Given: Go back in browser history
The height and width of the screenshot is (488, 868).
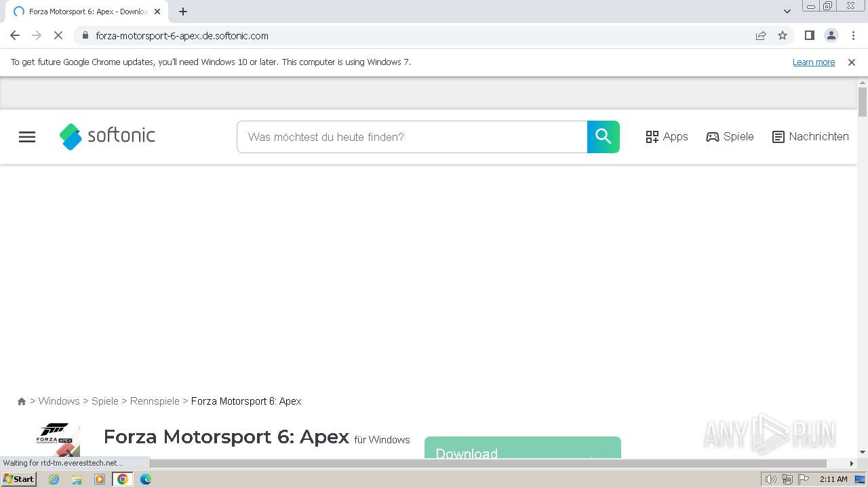Looking at the screenshot, I should click(x=15, y=35).
